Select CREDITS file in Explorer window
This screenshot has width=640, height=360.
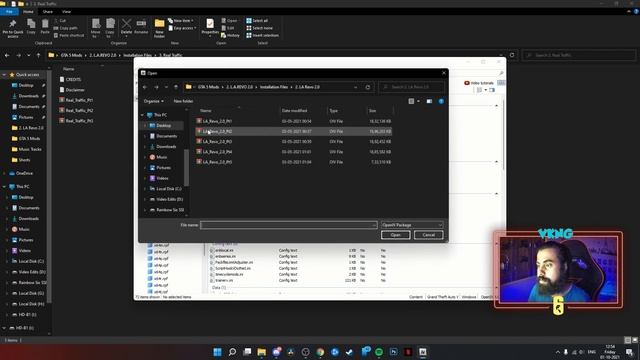(70, 80)
